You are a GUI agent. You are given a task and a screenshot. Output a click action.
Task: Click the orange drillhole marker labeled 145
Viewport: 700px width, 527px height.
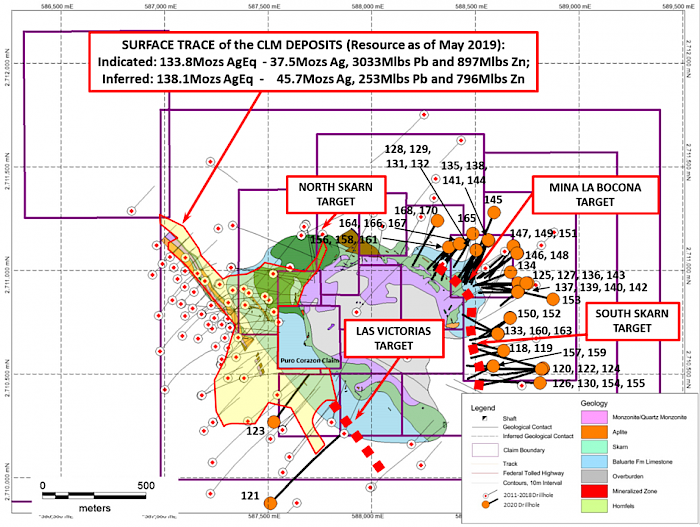click(494, 212)
